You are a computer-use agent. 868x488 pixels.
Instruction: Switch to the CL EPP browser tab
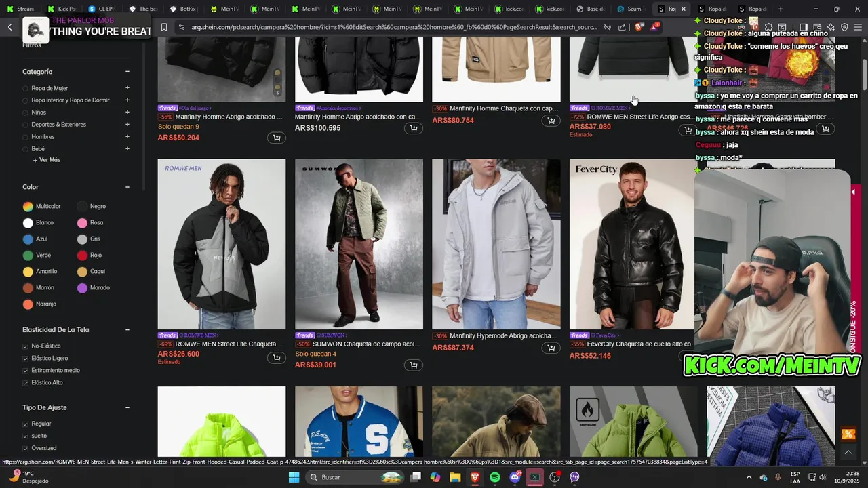[x=102, y=9]
